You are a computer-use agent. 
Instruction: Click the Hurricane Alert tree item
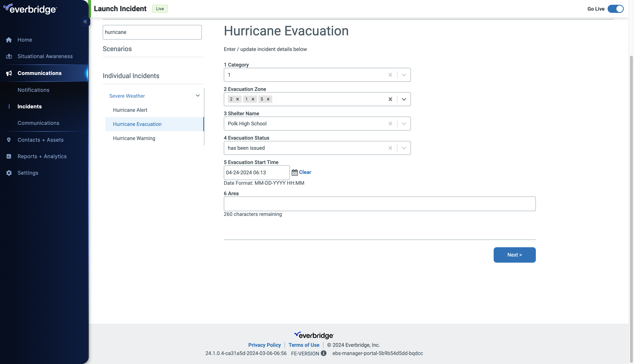click(x=130, y=110)
